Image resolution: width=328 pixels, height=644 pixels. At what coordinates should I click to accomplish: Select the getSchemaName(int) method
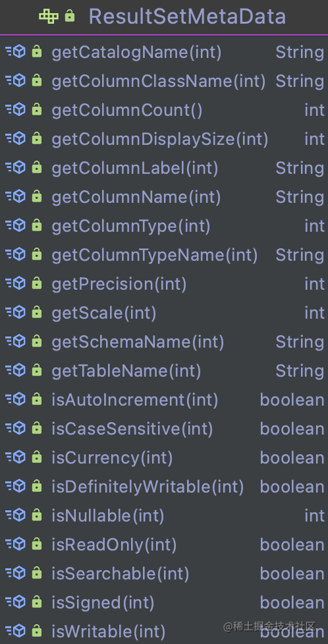138,341
